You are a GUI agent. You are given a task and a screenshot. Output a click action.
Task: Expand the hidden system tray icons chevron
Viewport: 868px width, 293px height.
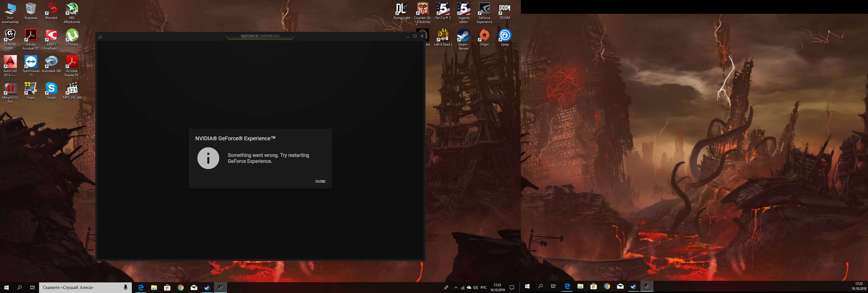click(456, 288)
